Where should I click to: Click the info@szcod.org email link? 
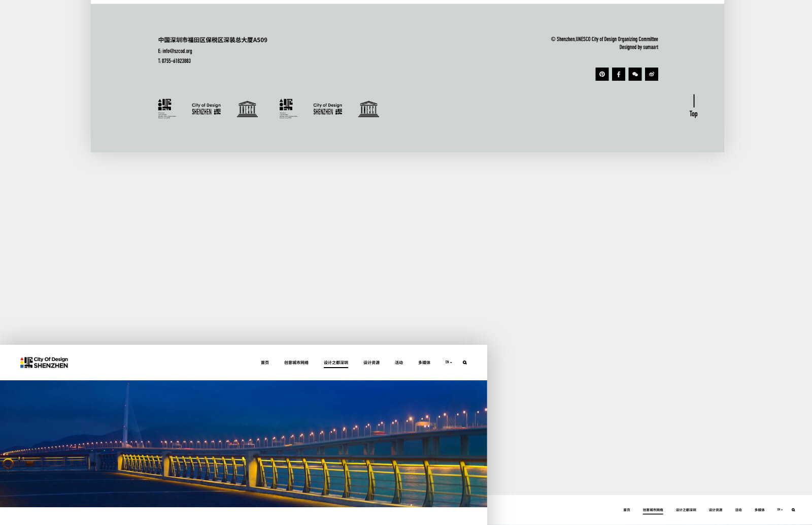coord(177,51)
